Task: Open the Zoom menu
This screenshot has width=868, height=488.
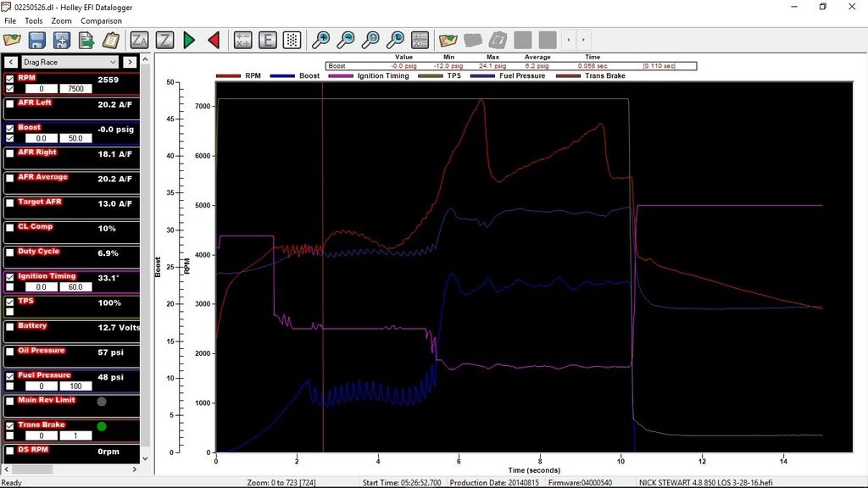Action: pos(61,20)
